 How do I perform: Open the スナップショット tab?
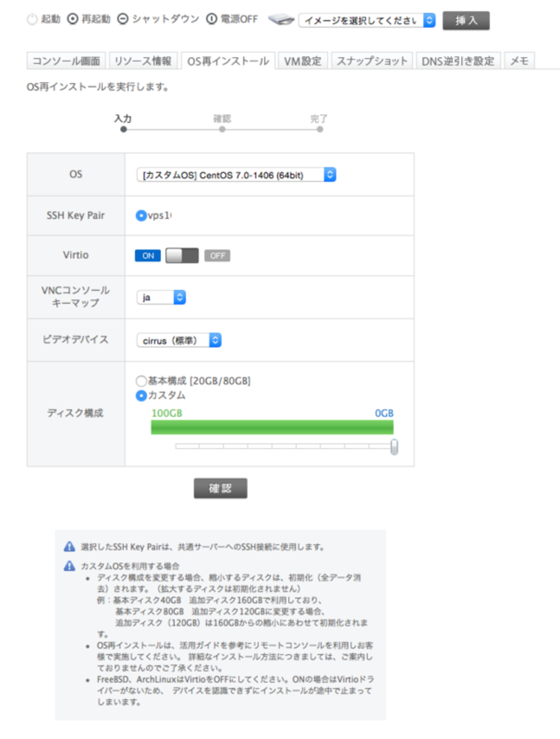(x=372, y=61)
